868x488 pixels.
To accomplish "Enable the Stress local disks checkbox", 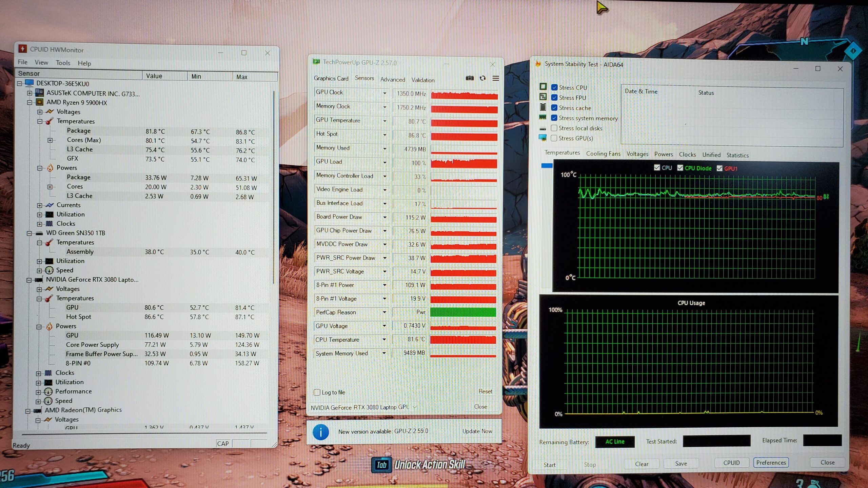I will pos(554,128).
